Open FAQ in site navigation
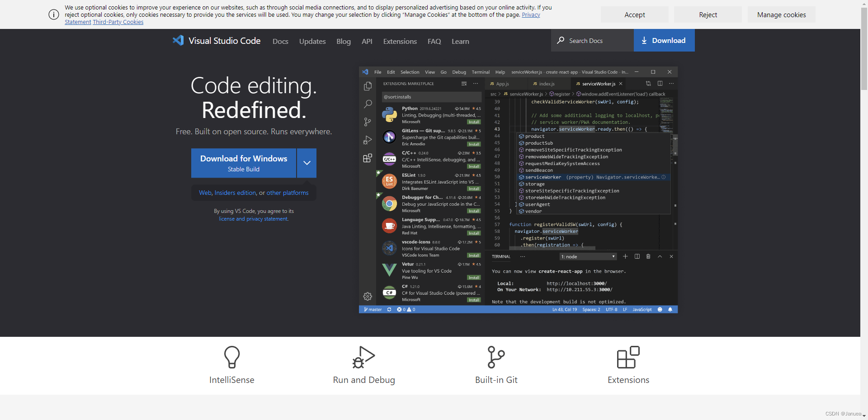The height and width of the screenshot is (420, 868). point(434,41)
